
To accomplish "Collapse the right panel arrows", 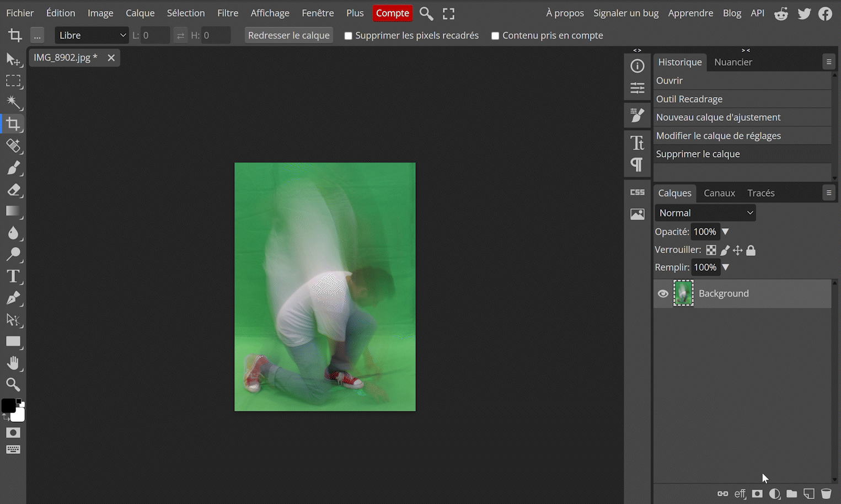I will [746, 50].
